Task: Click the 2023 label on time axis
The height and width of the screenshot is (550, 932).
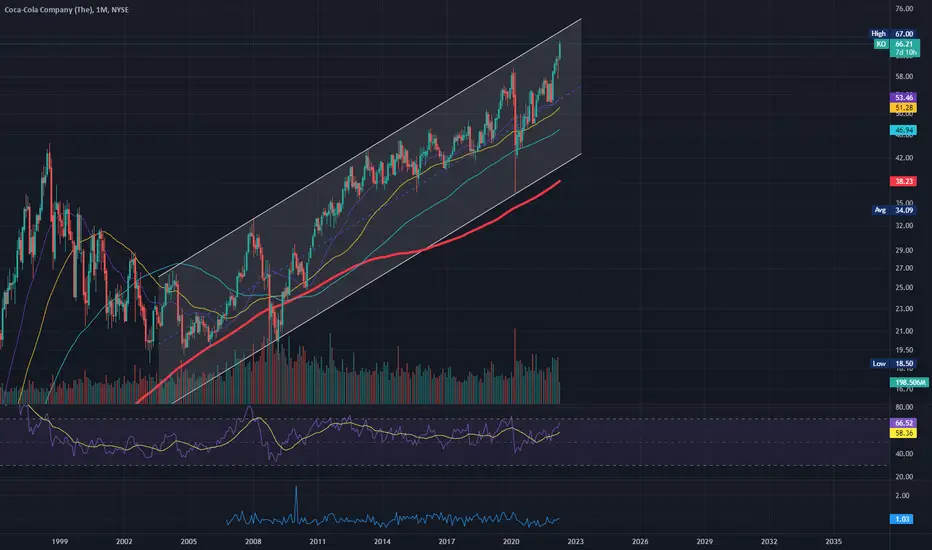Action: point(575,542)
